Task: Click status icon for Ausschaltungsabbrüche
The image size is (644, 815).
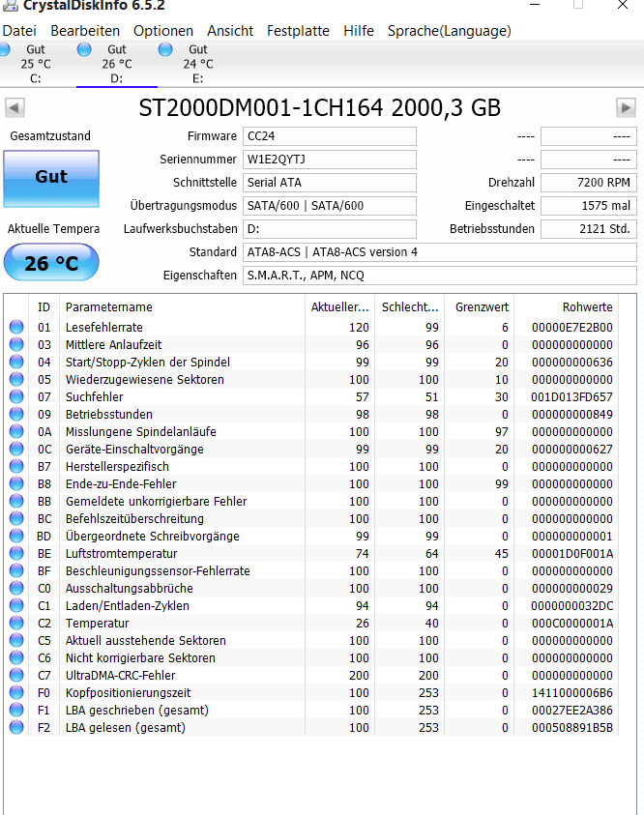Action: click(x=16, y=588)
